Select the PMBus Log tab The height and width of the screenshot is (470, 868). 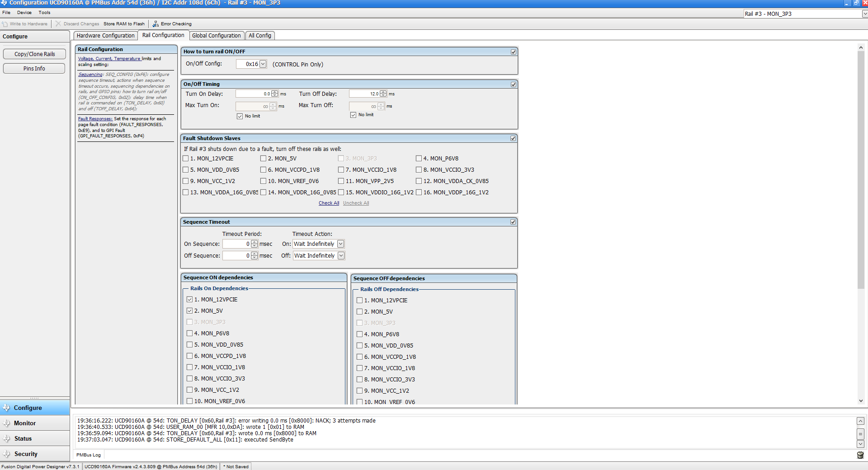(89, 455)
